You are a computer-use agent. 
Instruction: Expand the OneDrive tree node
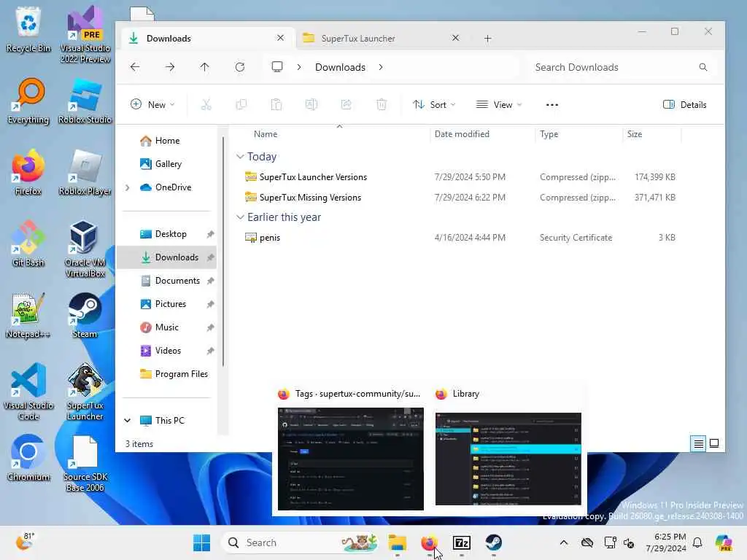click(127, 187)
